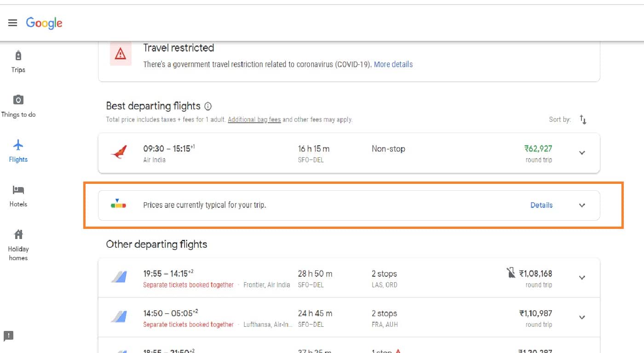Open the Additional bag fees link
644x353 pixels.
(254, 120)
